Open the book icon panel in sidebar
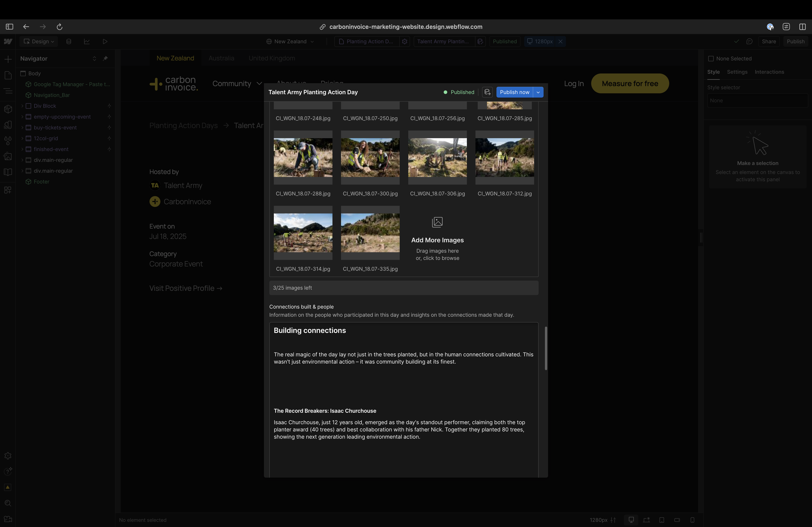This screenshot has height=527, width=812. pyautogui.click(x=8, y=172)
